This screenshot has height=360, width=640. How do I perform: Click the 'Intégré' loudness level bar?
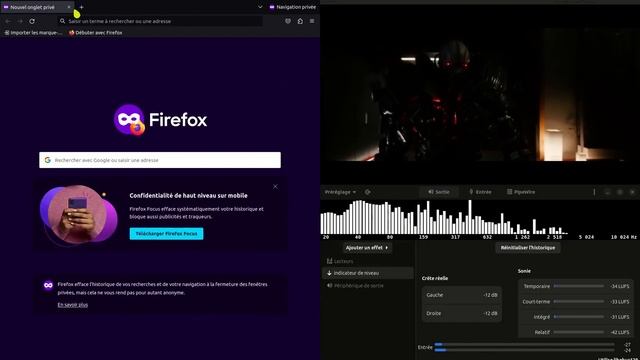pyautogui.click(x=579, y=317)
